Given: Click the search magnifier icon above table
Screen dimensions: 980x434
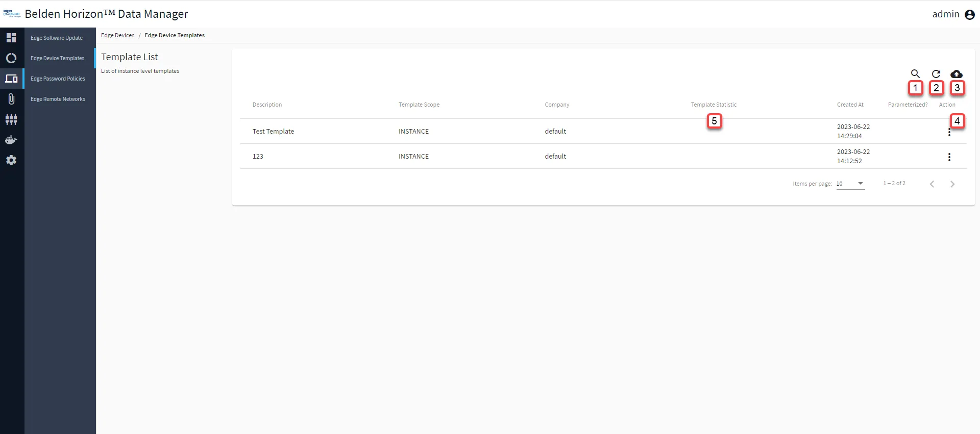Looking at the screenshot, I should point(916,74).
